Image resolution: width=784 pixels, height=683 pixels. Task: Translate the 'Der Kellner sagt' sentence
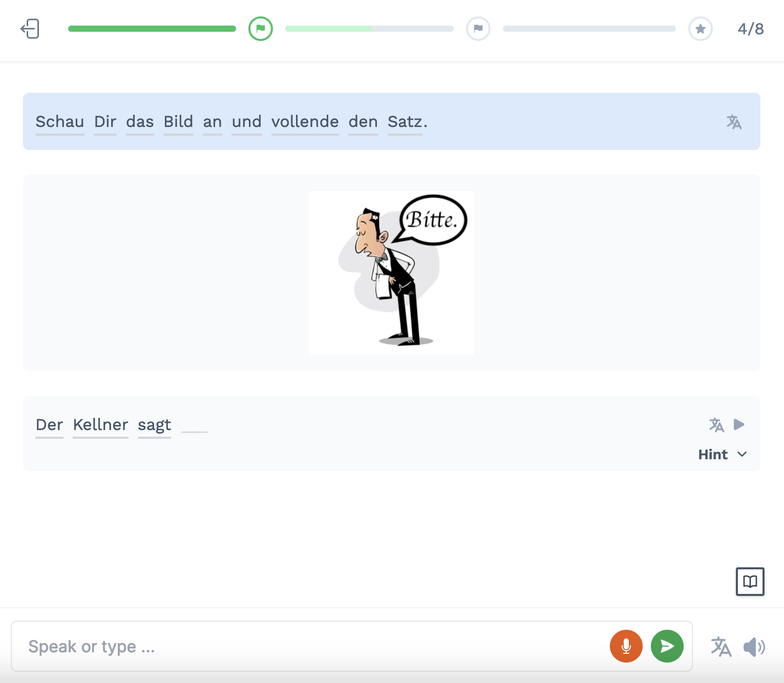coord(716,424)
